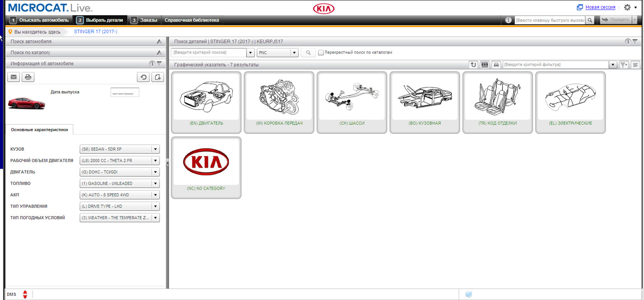
Task: Click the Дата выпуска date input field
Action: (x=125, y=92)
